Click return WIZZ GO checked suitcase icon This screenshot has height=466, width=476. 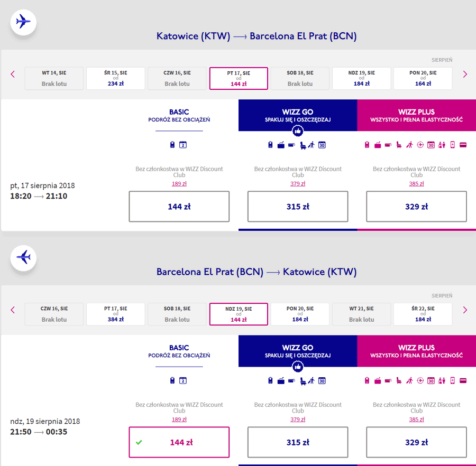tap(281, 381)
